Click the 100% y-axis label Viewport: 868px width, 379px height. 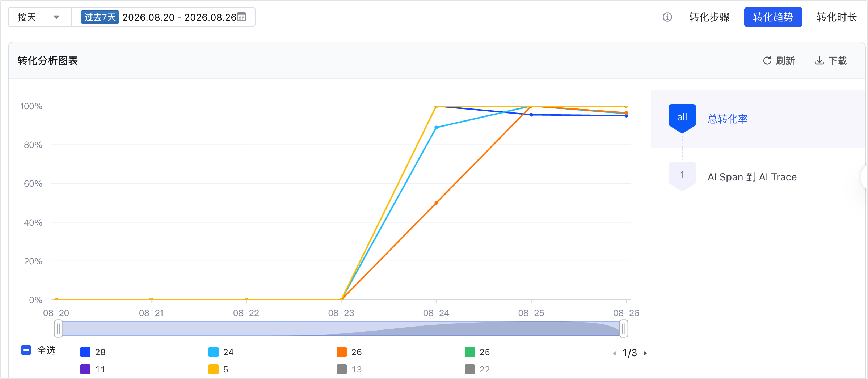(31, 106)
